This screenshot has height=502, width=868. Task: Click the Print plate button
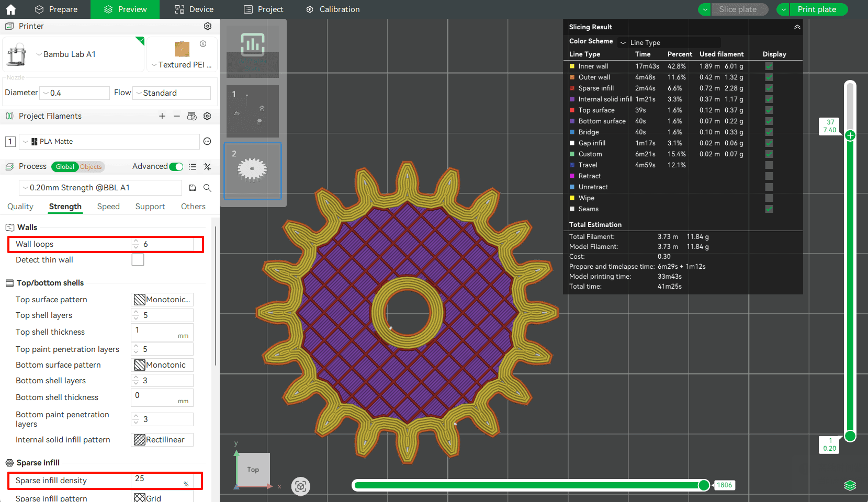[x=816, y=9]
